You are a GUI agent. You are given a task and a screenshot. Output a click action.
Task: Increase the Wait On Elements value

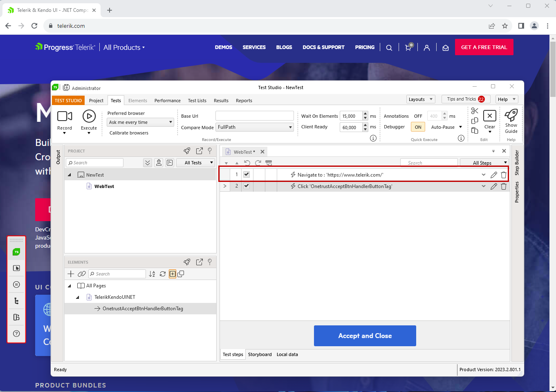coord(365,114)
